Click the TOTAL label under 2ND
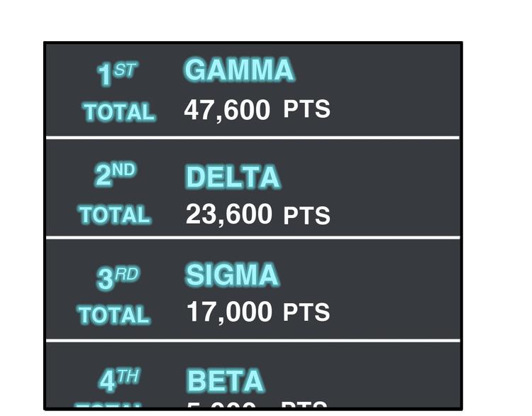The image size is (532, 416). [x=114, y=214]
